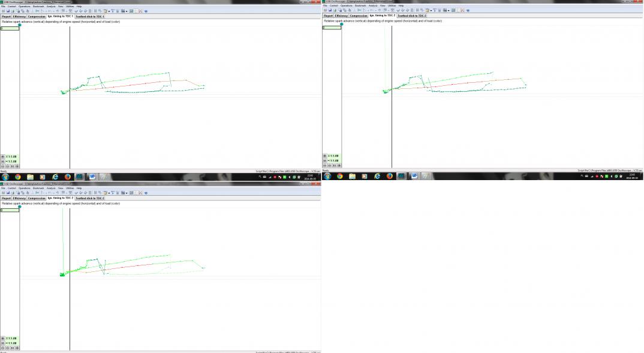This screenshot has height=353, width=644.
Task: Click Save floppy icon in lower window toolbar
Action: pos(8,193)
